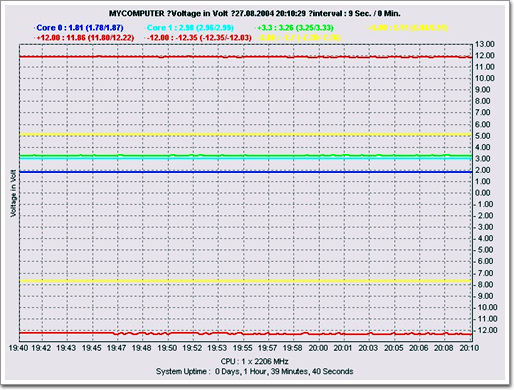The width and height of the screenshot is (514, 390).
Task: Click the 19:40 time label
Action: pyautogui.click(x=18, y=348)
